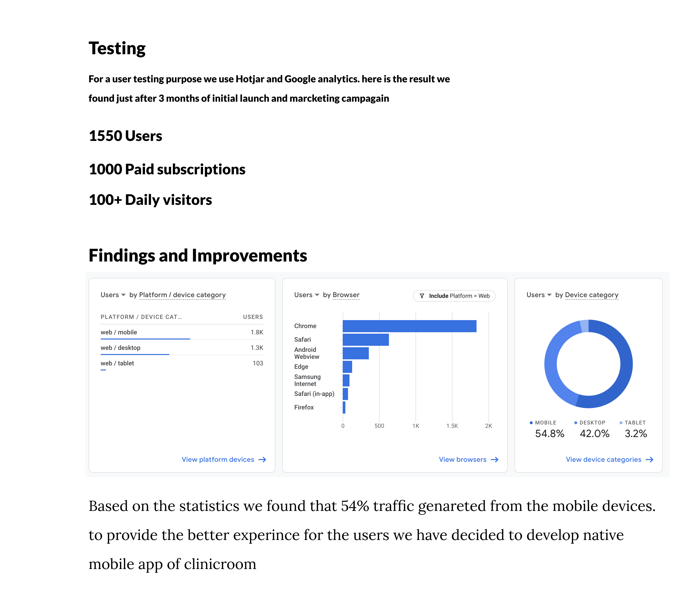This screenshot has width=697, height=616.
Task: Click arrow icon beside View device categories
Action: pyautogui.click(x=649, y=459)
